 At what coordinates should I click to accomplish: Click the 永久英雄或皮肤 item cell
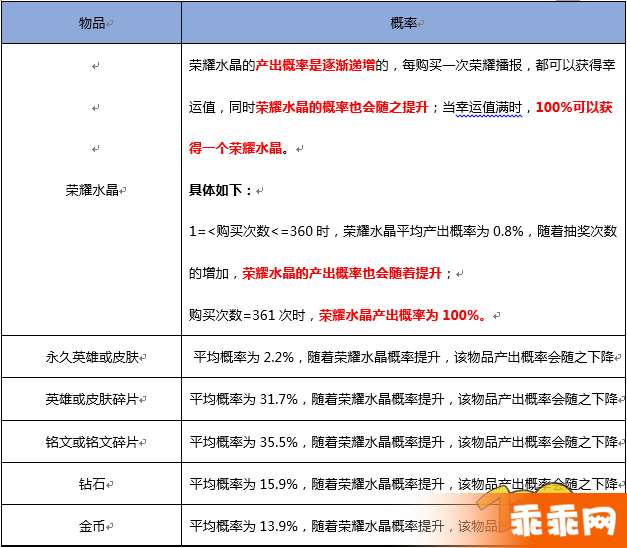click(92, 356)
